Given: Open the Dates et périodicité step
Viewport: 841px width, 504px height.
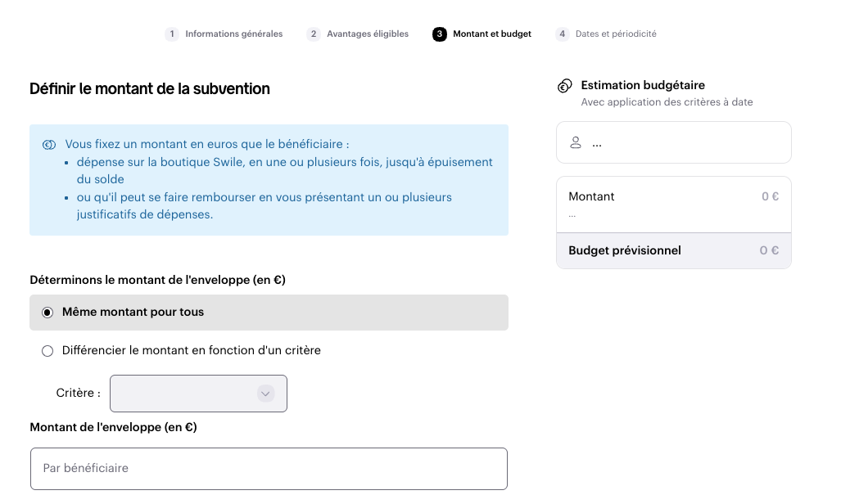Looking at the screenshot, I should click(616, 34).
